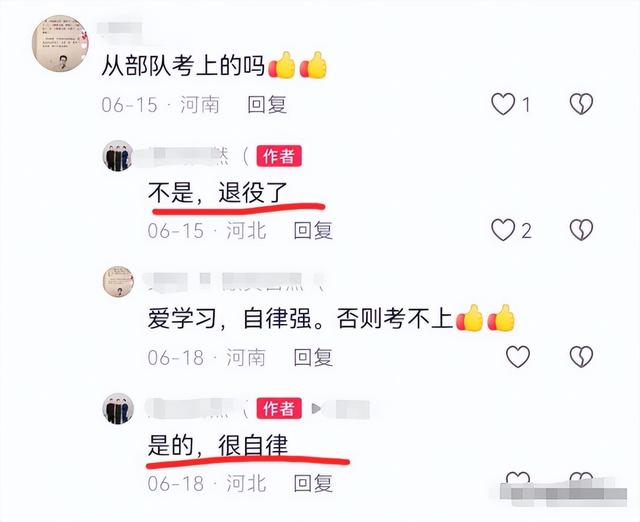Viewport: 640px width, 522px height.
Task: Reply to the 06-15 河北 author comment
Action: (x=313, y=231)
